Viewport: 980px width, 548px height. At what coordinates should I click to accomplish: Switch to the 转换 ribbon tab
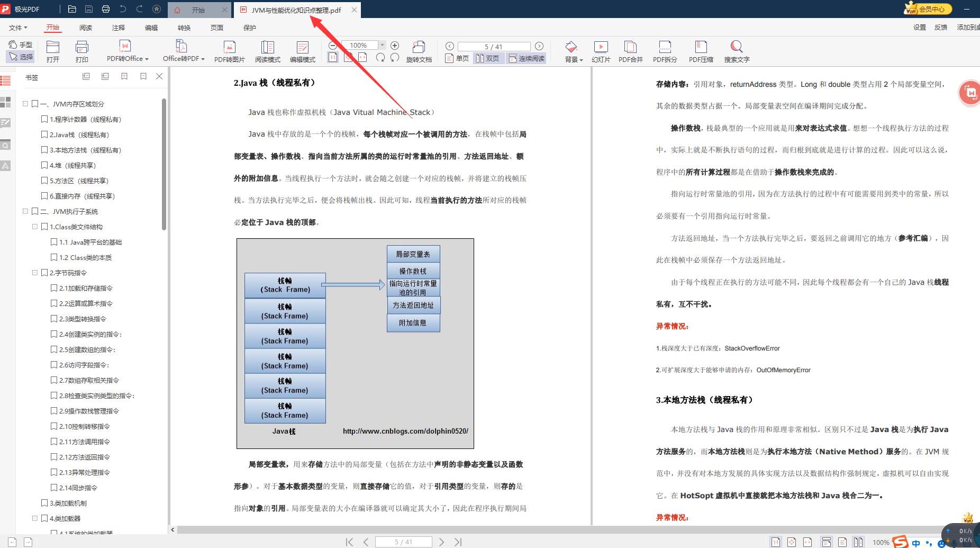point(184,28)
